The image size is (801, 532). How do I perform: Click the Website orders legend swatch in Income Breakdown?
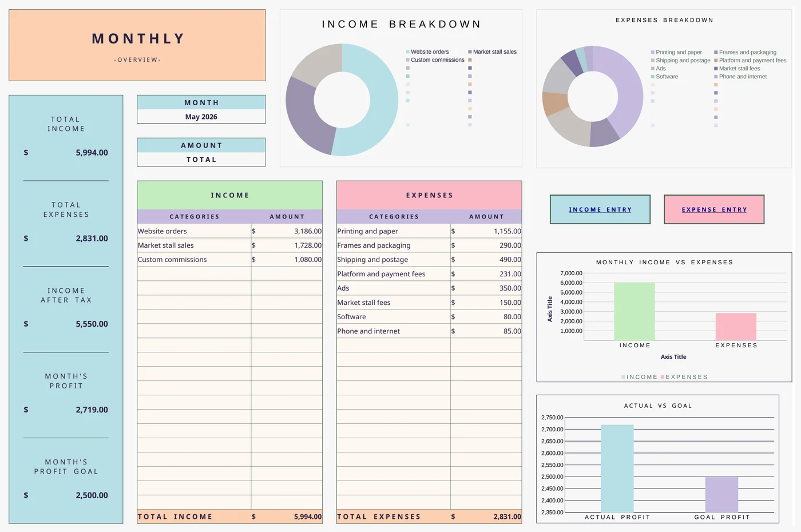pos(407,52)
